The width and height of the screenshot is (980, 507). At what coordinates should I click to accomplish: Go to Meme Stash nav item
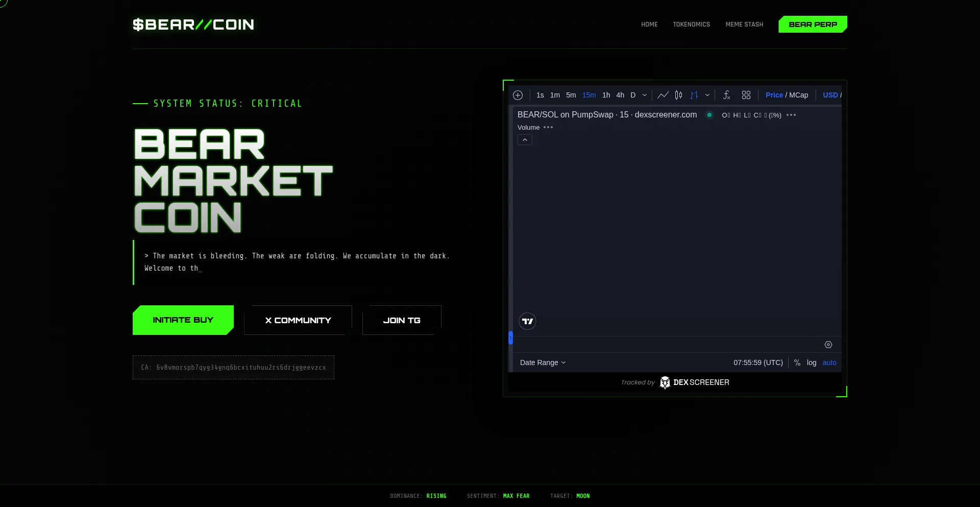coord(744,25)
